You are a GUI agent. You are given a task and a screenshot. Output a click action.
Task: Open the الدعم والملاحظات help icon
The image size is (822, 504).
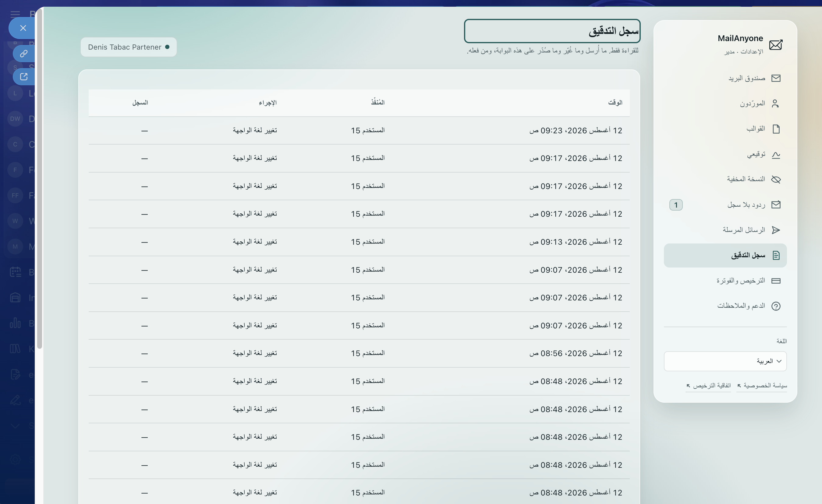pos(776,306)
